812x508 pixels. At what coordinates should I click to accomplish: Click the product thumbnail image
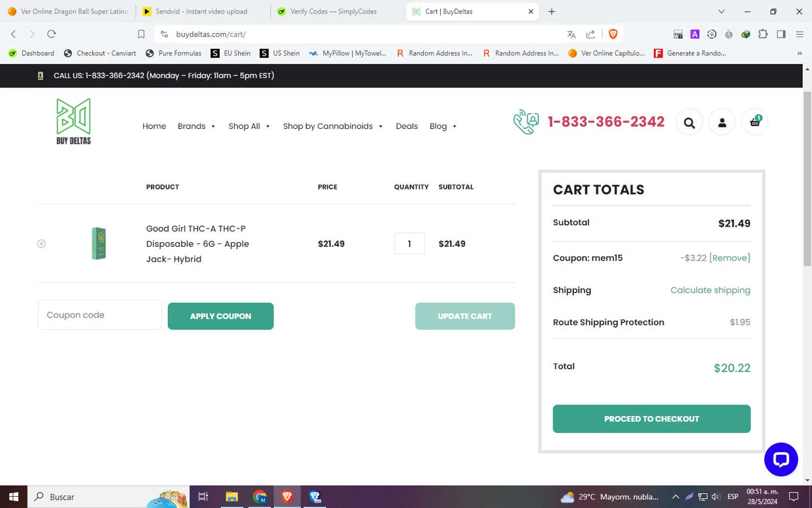tap(99, 244)
